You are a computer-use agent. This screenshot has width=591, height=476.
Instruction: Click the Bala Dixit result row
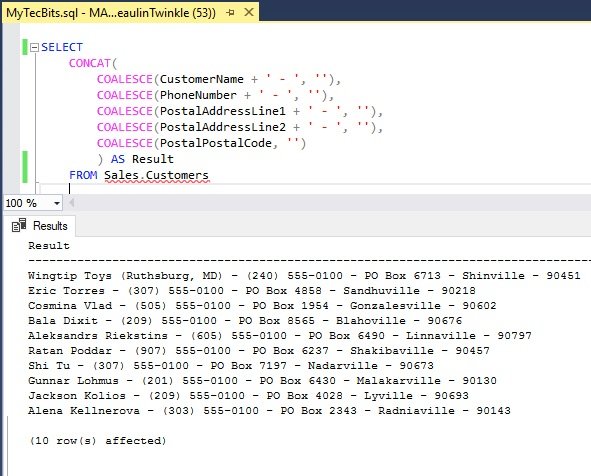[x=245, y=321]
